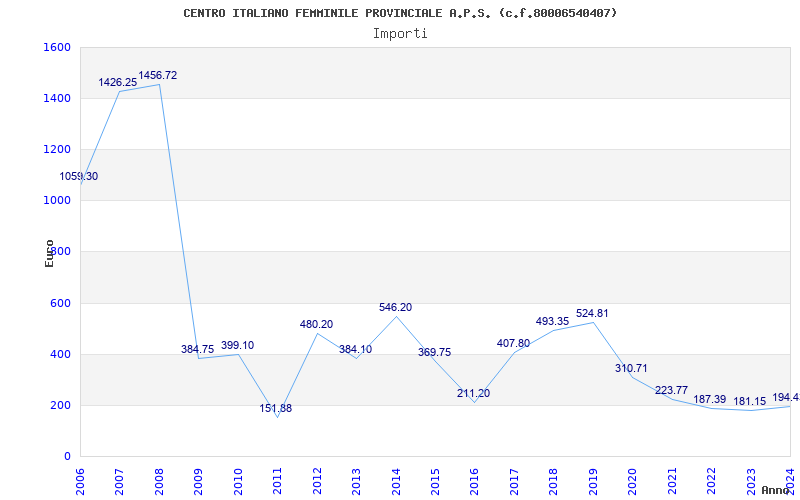Click the y-axis value 0
This screenshot has width=800, height=500.
pos(67,457)
